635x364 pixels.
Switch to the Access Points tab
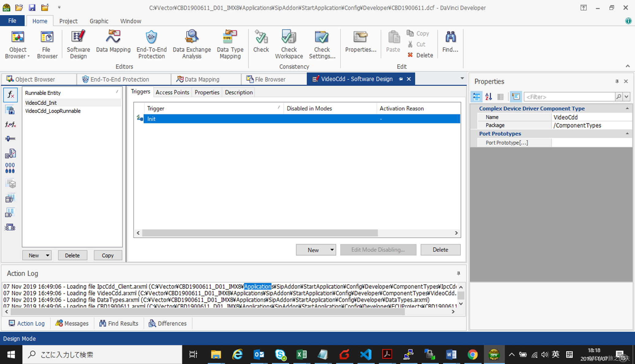(x=172, y=92)
